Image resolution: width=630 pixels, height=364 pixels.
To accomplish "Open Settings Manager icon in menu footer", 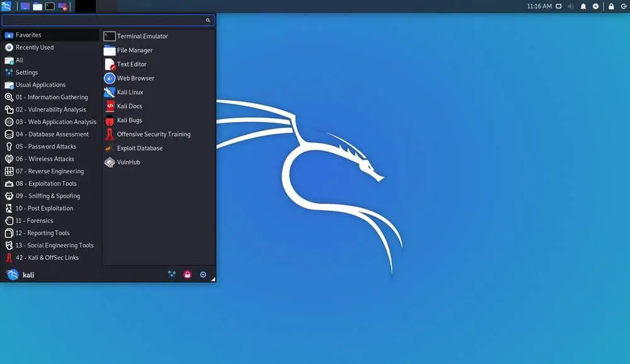I will click(171, 275).
